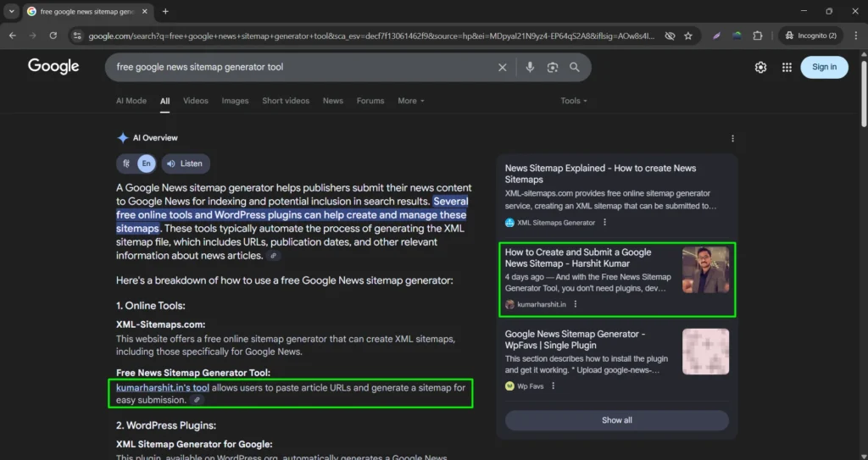Click the address bar URL
The width and height of the screenshot is (868, 460).
[x=371, y=36]
